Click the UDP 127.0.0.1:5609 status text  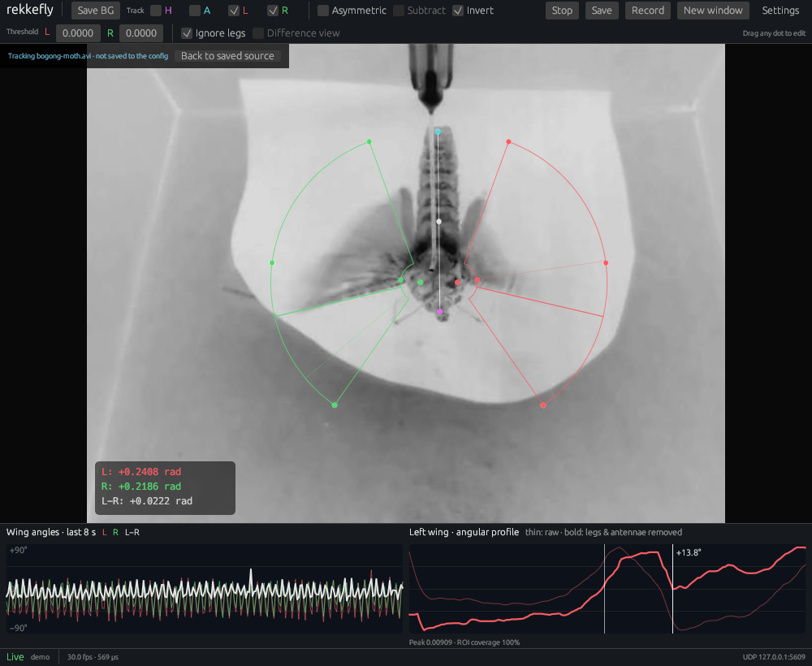(x=774, y=657)
